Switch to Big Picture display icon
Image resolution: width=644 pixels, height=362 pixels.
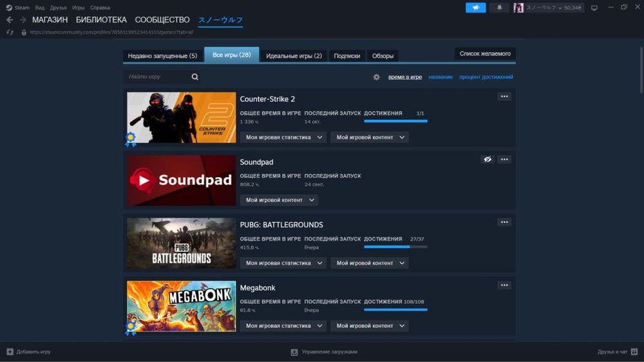point(594,7)
